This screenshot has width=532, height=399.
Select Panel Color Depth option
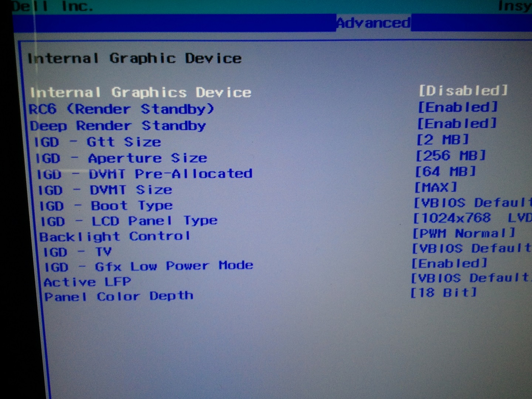pos(119,296)
